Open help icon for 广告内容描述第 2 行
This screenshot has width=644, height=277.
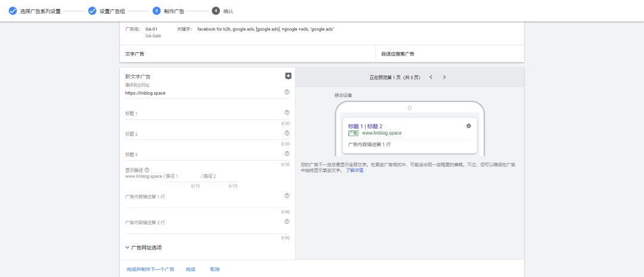coord(287,222)
